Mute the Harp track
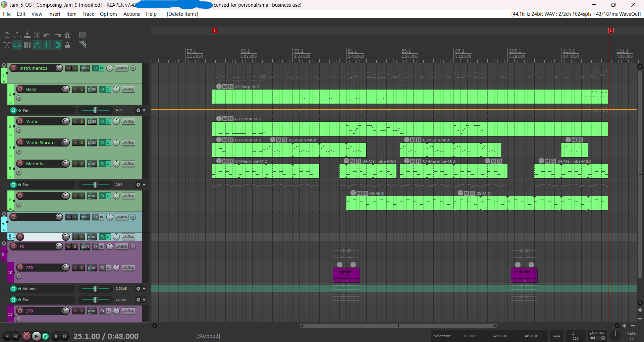The height and width of the screenshot is (342, 644). point(75,89)
